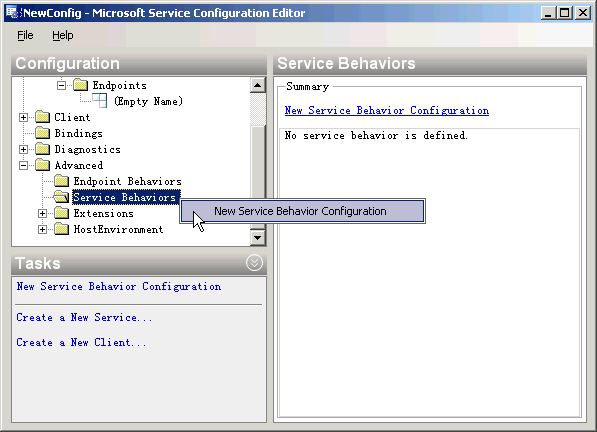Minimize the Service Configuration Editor window
This screenshot has width=597, height=432.
pyautogui.click(x=548, y=13)
